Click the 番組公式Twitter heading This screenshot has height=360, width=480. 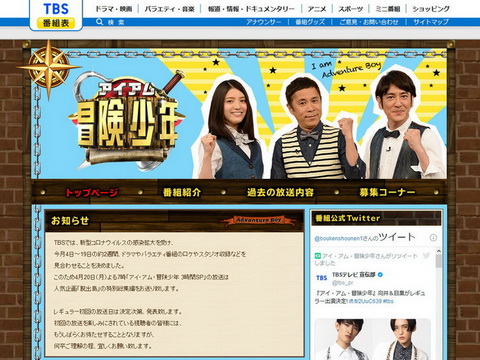348,218
